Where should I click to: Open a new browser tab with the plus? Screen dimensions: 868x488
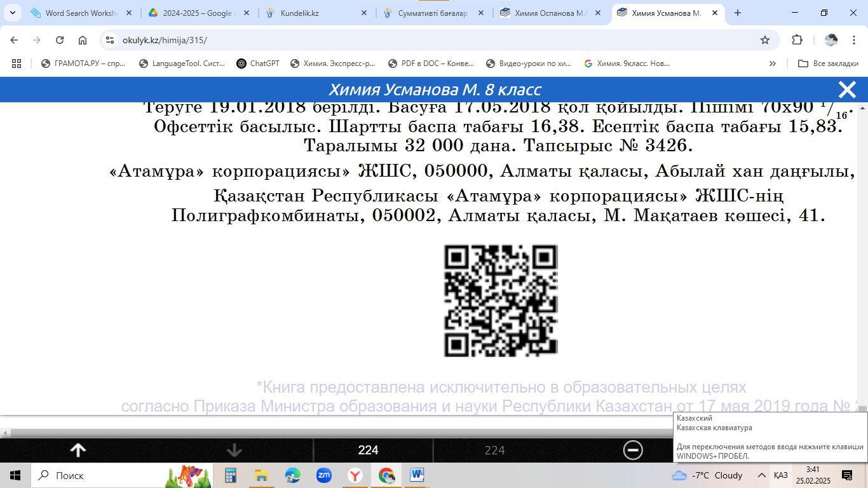click(738, 13)
